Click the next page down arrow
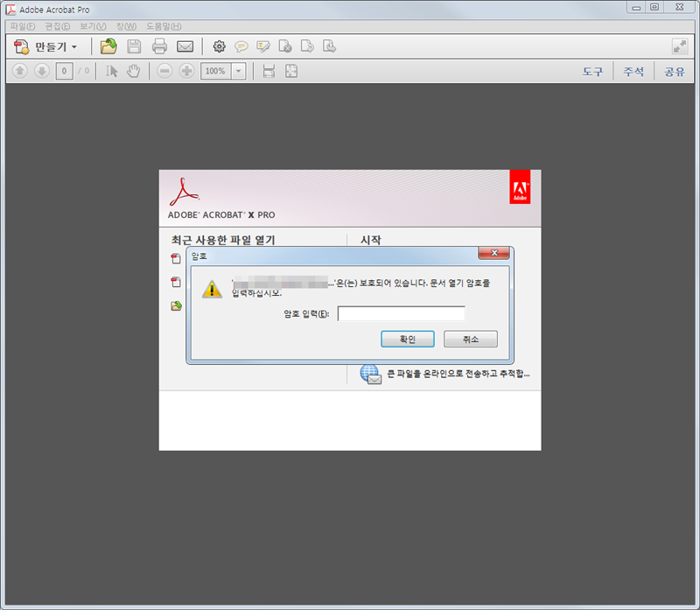Screen dimensions: 700x610 [42, 71]
